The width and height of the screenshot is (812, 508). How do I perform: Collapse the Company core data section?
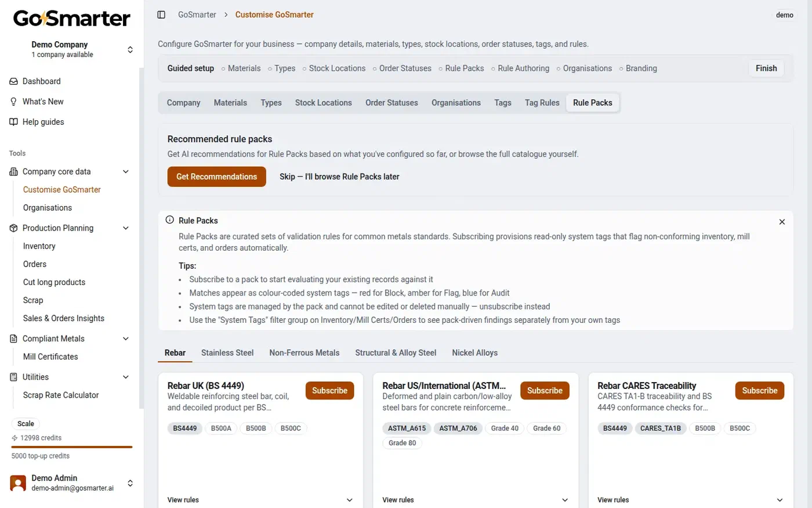click(x=126, y=172)
